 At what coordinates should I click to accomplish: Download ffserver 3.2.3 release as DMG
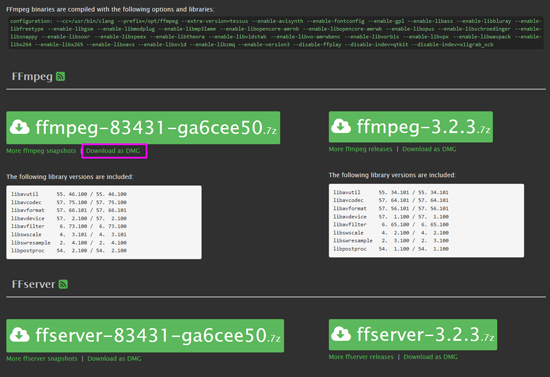click(x=431, y=357)
